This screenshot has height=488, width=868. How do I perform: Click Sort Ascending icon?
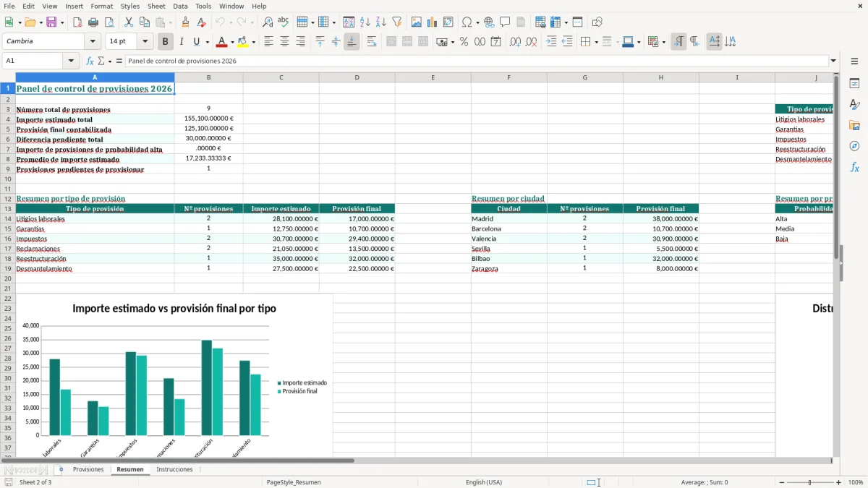click(365, 22)
